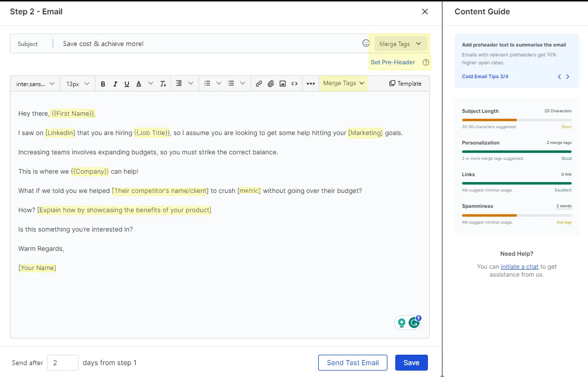Click the Set Pre-Header help icon

[x=426, y=62]
